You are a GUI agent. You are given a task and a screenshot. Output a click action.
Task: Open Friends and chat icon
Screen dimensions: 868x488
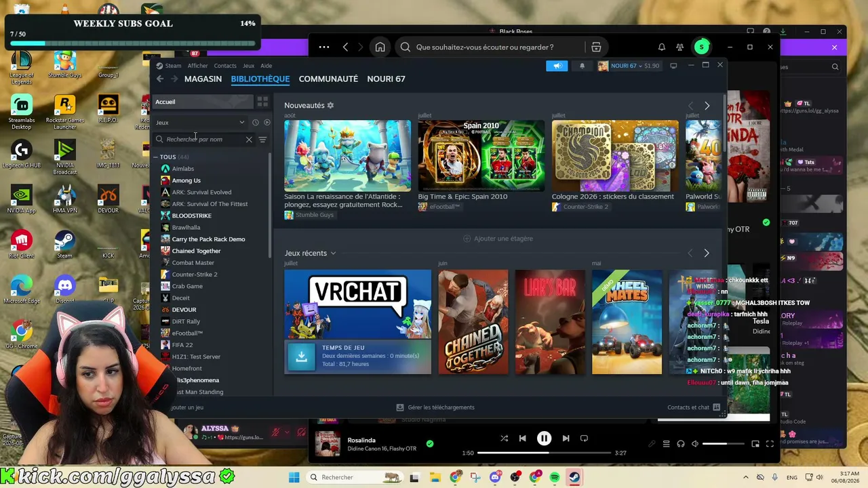(x=716, y=407)
